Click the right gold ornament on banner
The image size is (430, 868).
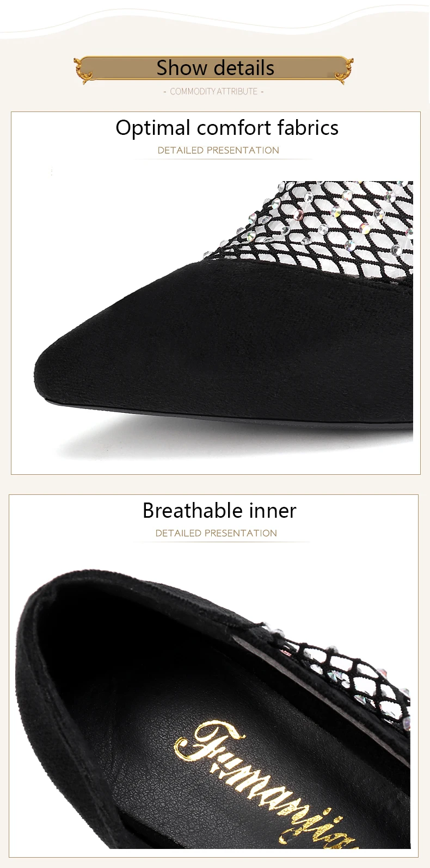click(x=344, y=71)
